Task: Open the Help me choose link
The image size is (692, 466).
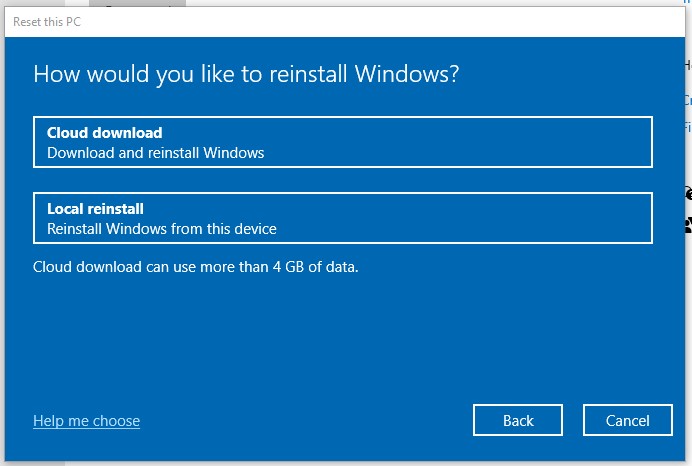Action: point(86,421)
